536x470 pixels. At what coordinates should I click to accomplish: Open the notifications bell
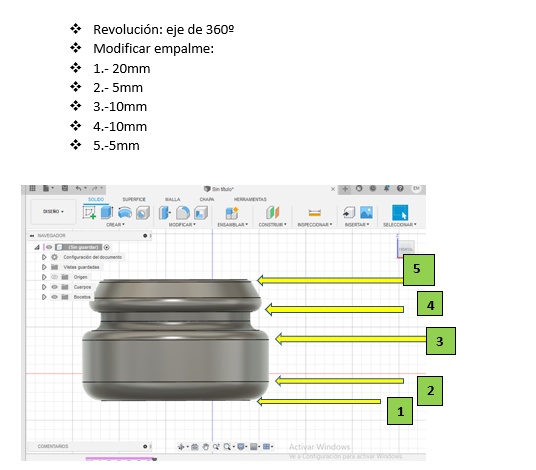[386, 188]
